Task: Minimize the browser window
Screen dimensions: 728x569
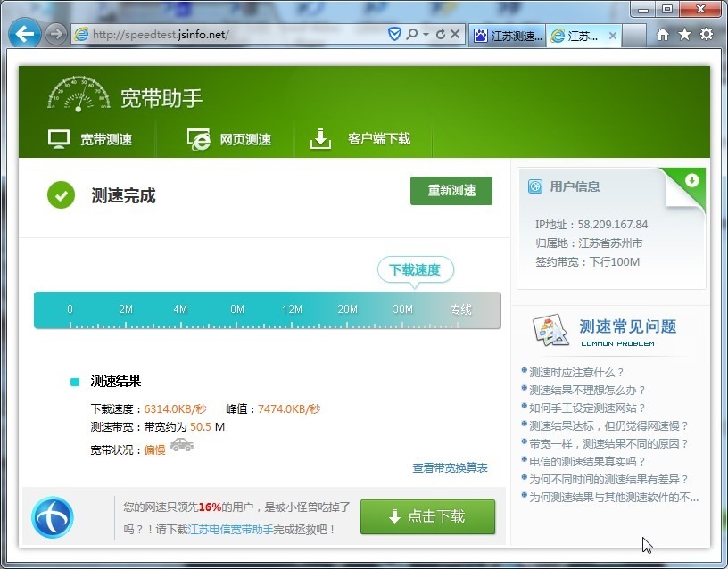Action: (642, 9)
